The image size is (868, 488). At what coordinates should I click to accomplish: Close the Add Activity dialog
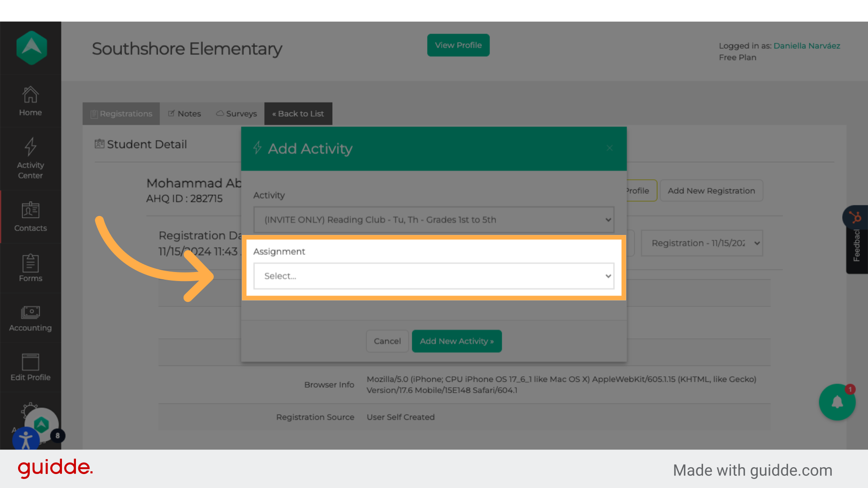609,148
